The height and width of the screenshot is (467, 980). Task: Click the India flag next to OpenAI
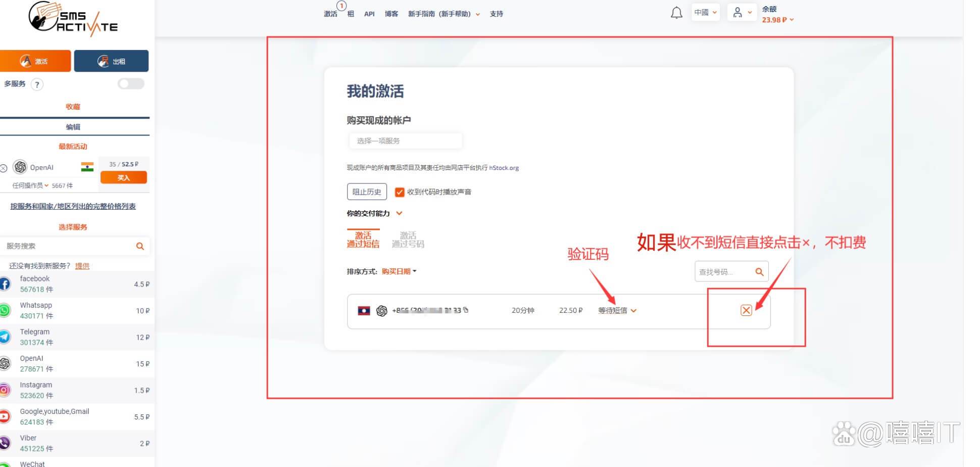tap(87, 167)
